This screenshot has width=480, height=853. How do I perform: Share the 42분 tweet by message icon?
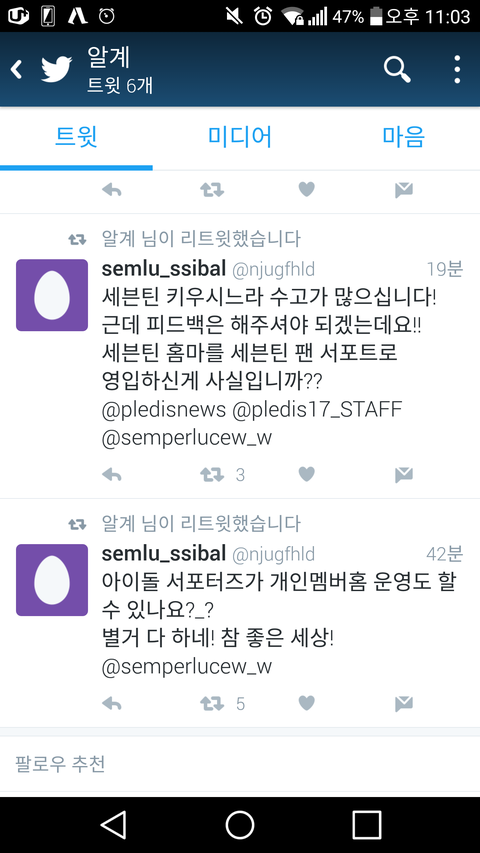tap(403, 704)
